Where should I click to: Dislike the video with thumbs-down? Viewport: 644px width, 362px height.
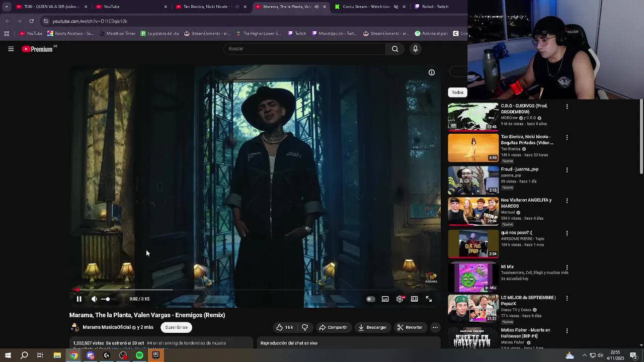coord(305,327)
